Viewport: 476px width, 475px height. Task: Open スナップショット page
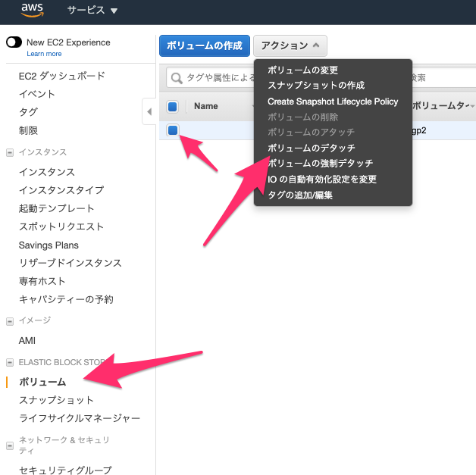click(56, 400)
